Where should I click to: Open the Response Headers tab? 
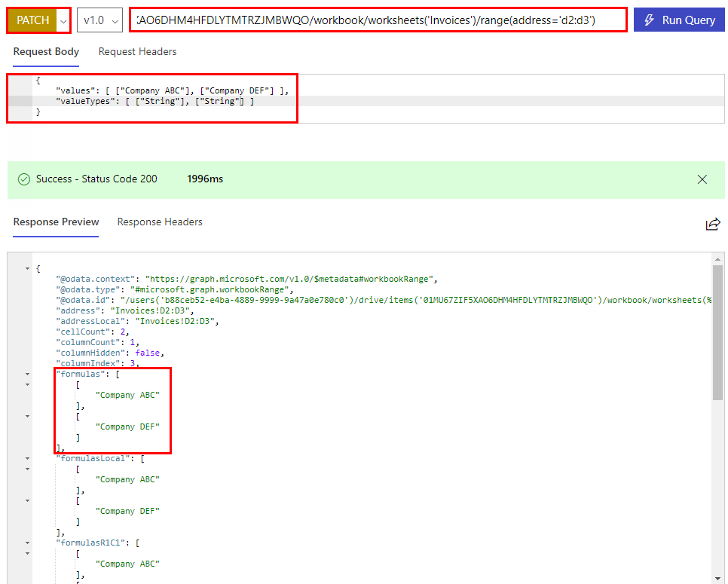pyautogui.click(x=160, y=222)
